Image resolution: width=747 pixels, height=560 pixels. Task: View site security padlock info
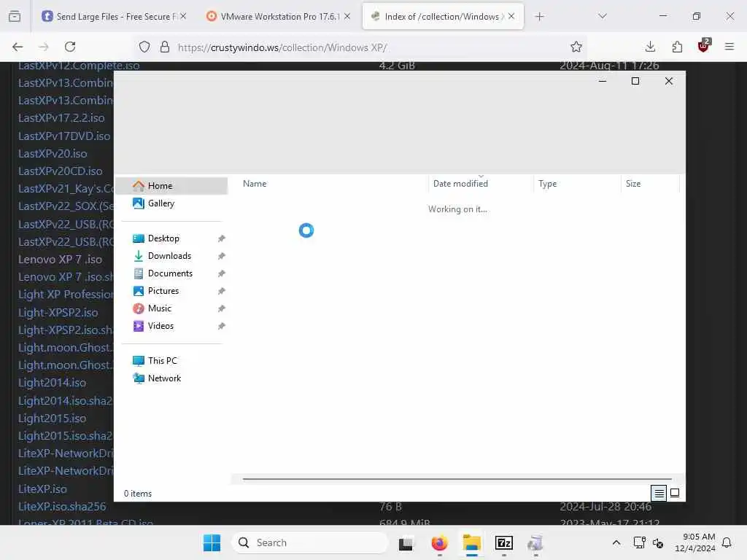[x=165, y=47]
